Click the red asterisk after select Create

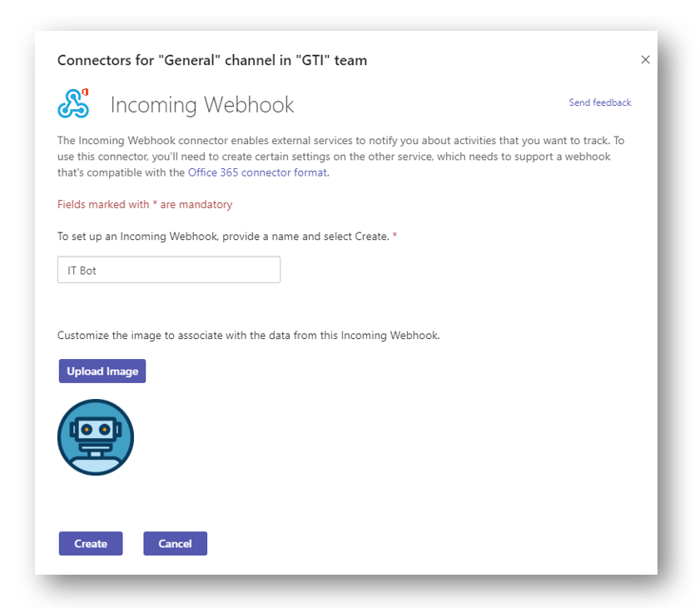pos(395,235)
